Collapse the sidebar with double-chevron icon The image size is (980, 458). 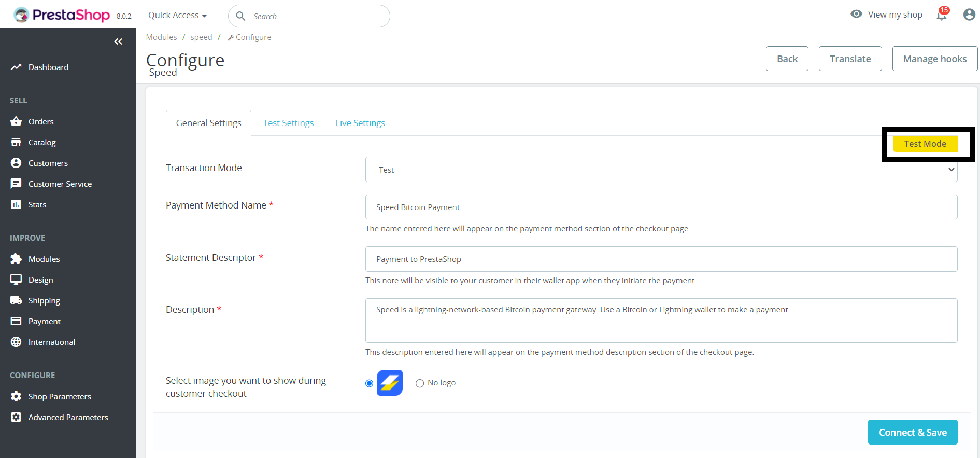[x=118, y=41]
